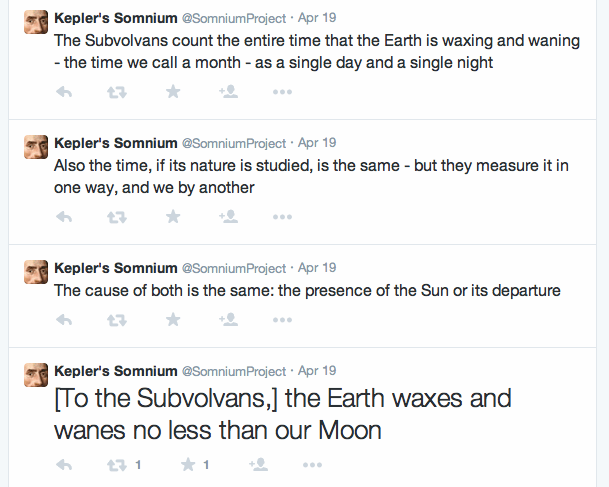The height and width of the screenshot is (487, 609).
Task: Open more menu on 'Earth waxes and wanes' tweet
Action: [313, 465]
